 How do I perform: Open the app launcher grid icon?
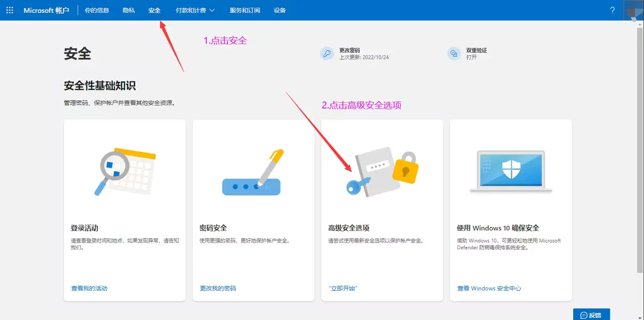[x=10, y=10]
